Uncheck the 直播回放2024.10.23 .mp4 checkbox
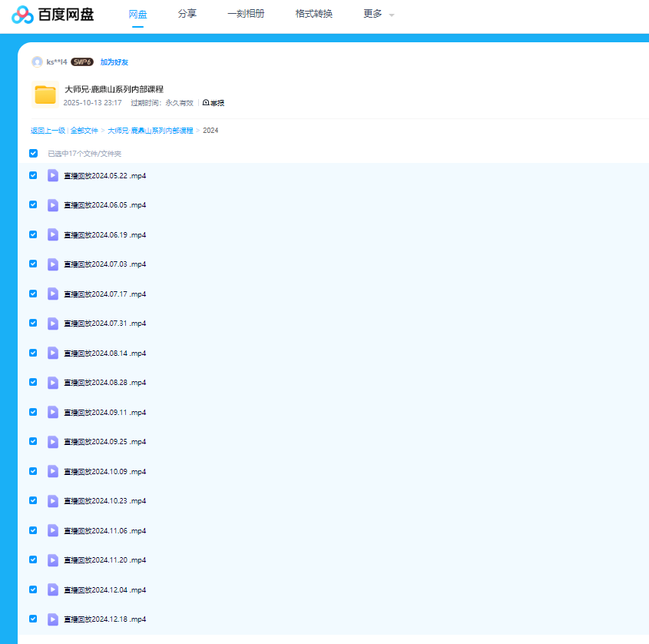The height and width of the screenshot is (644, 649). tap(33, 500)
